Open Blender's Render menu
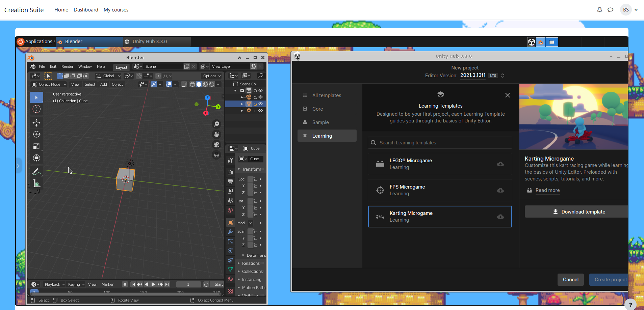The height and width of the screenshot is (310, 644). coord(67,66)
